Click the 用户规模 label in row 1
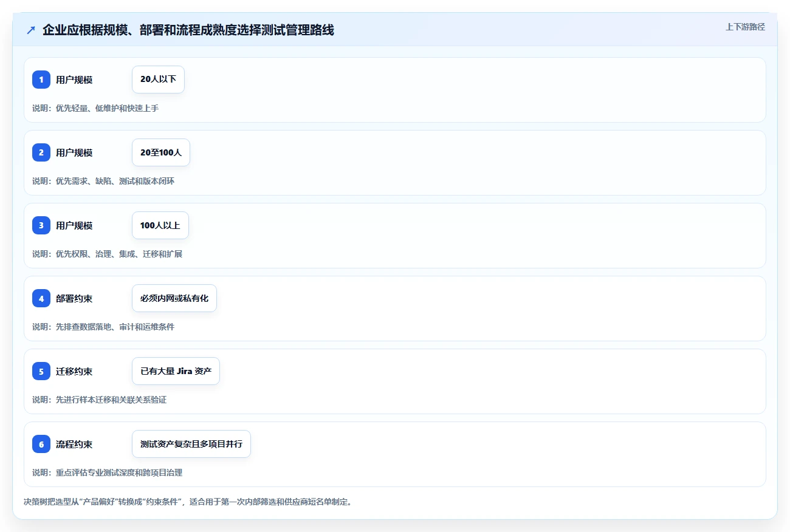 74,80
